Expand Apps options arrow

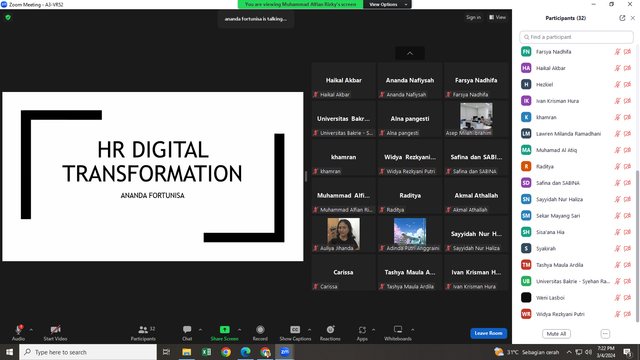coord(373,330)
